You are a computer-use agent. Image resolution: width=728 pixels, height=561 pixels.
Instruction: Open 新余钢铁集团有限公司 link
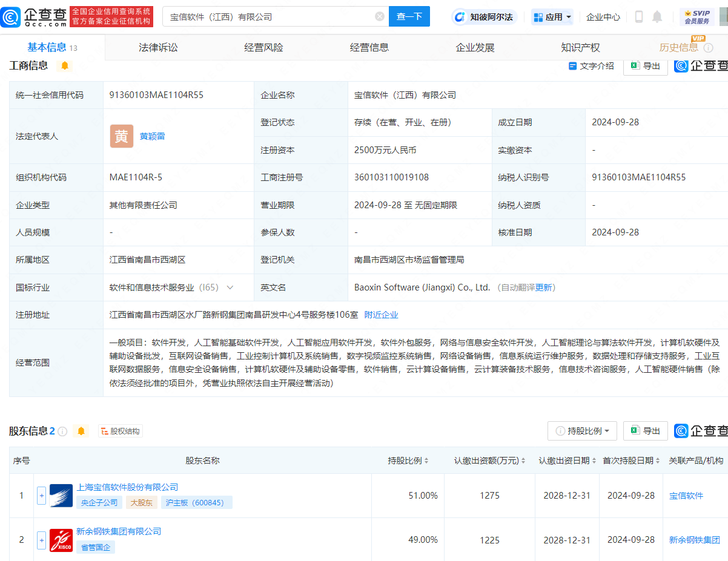[x=119, y=531]
